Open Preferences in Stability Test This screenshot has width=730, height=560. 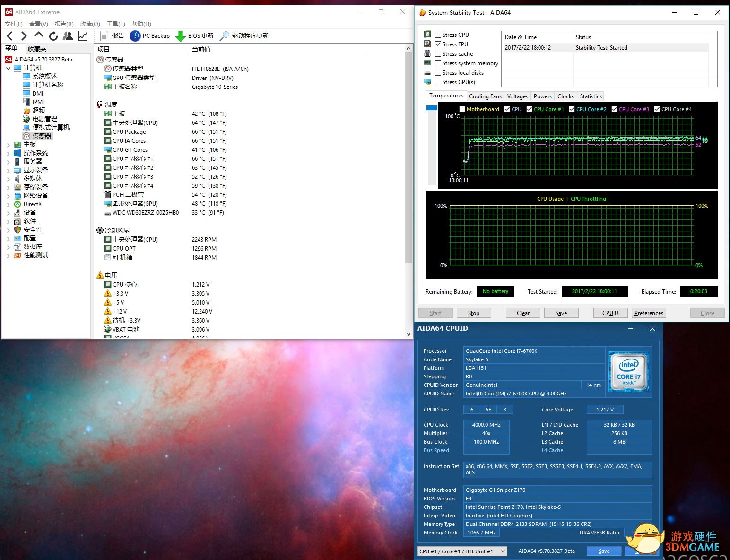[649, 313]
